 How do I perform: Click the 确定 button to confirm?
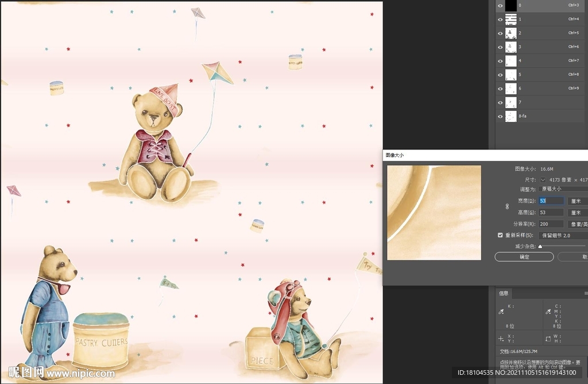tap(524, 257)
